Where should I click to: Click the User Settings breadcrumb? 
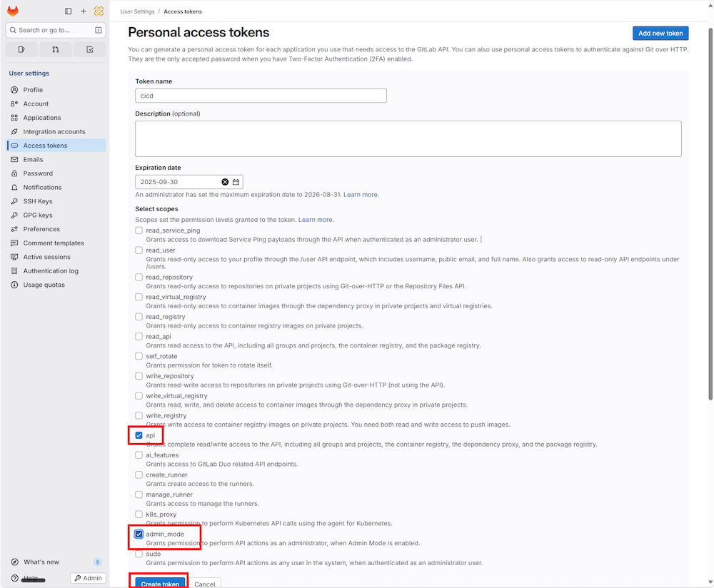click(x=137, y=11)
